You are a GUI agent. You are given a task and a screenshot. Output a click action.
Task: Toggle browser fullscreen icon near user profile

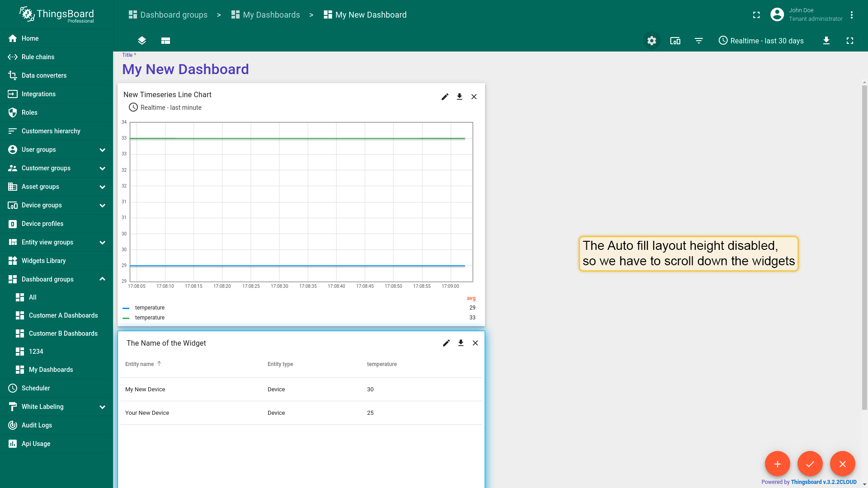click(756, 15)
